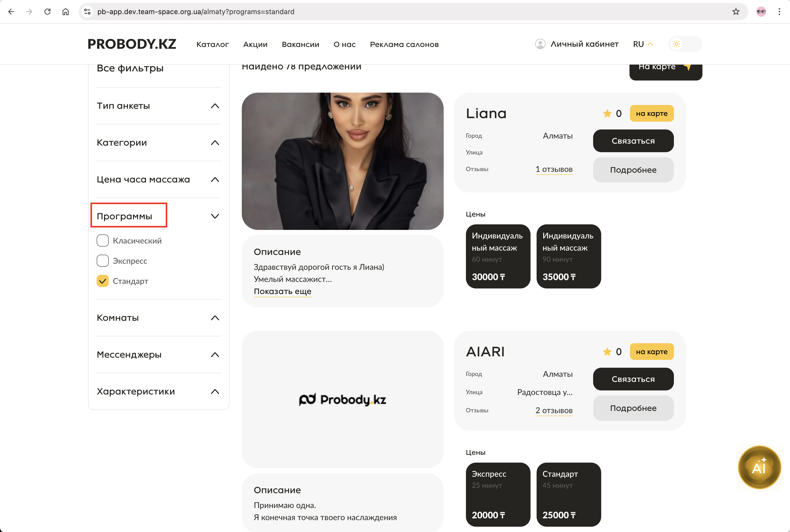Enable the Экспресс program checkbox

click(102, 261)
